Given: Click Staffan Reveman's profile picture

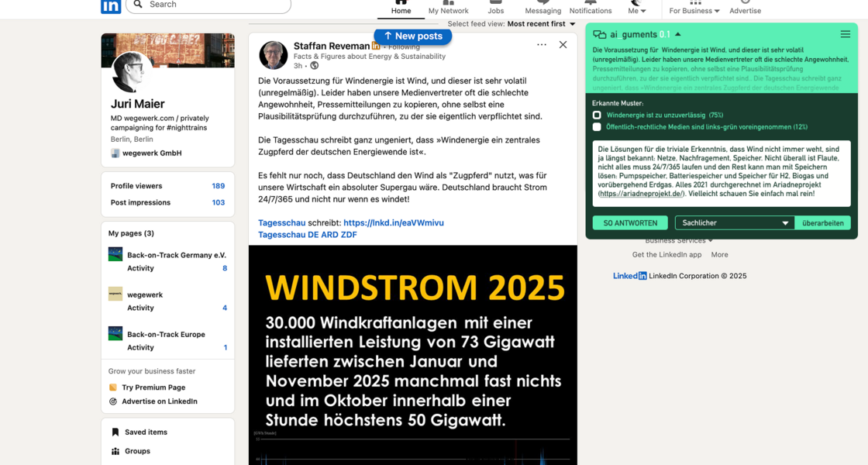Looking at the screenshot, I should 273,55.
